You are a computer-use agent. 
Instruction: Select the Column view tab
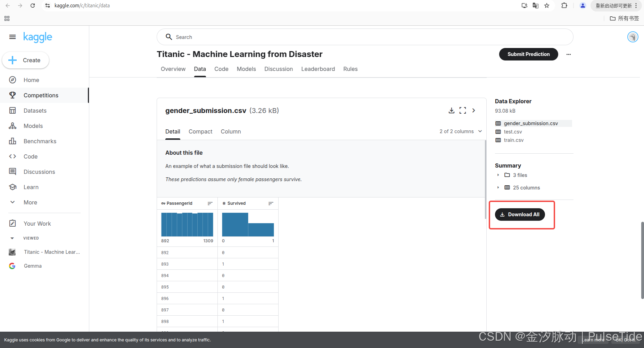coord(231,131)
